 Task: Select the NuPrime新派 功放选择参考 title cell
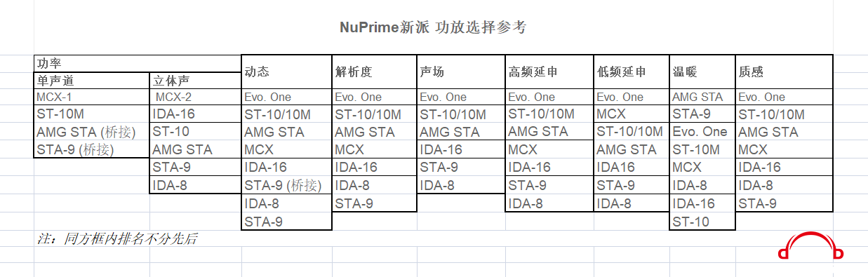click(433, 27)
